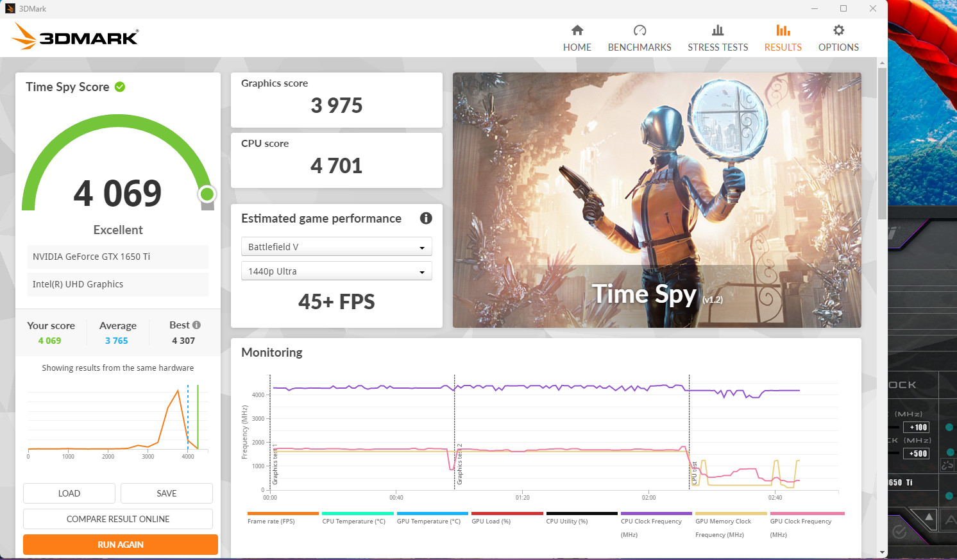Click the SAVE button
Viewport: 957px width, 560px height.
click(x=167, y=493)
